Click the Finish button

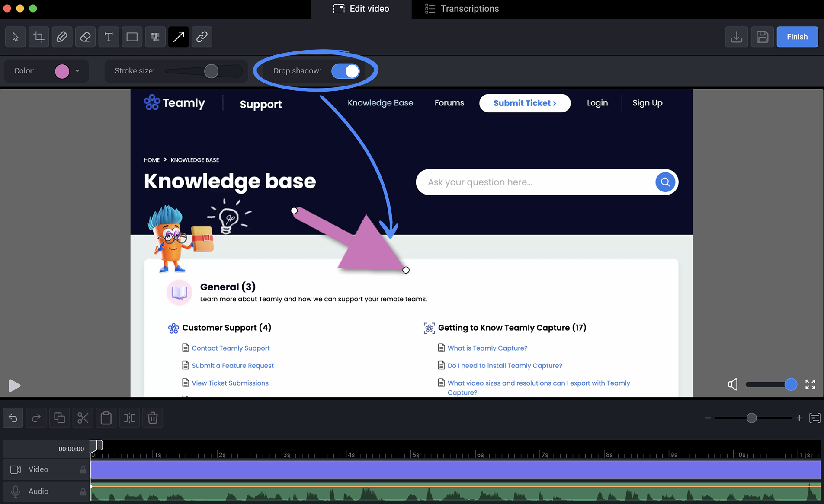(797, 37)
